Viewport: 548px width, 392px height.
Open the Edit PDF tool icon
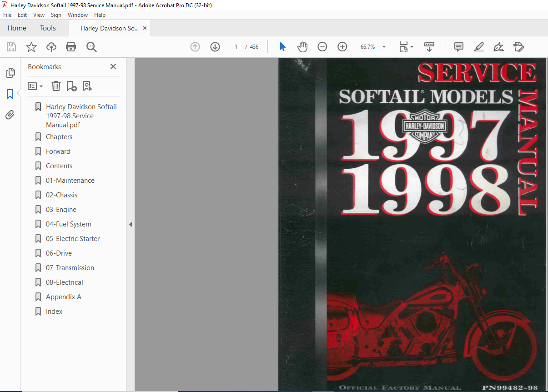[519, 47]
